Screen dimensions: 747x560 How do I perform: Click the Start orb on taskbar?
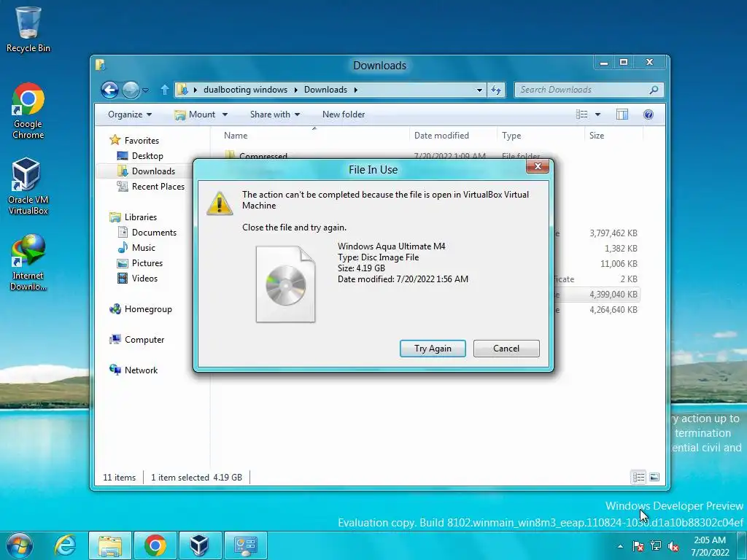pyautogui.click(x=19, y=545)
